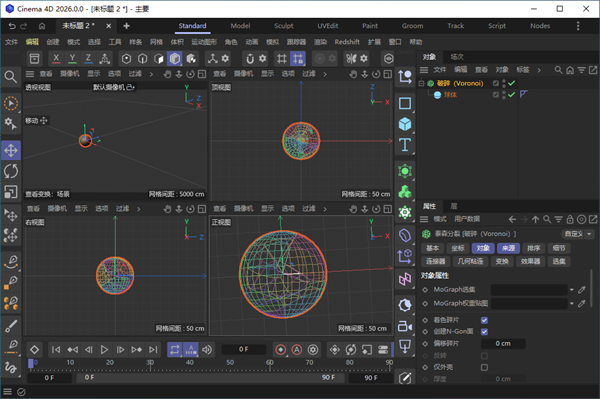Switch to the UVEdit layout tab

[x=328, y=26]
